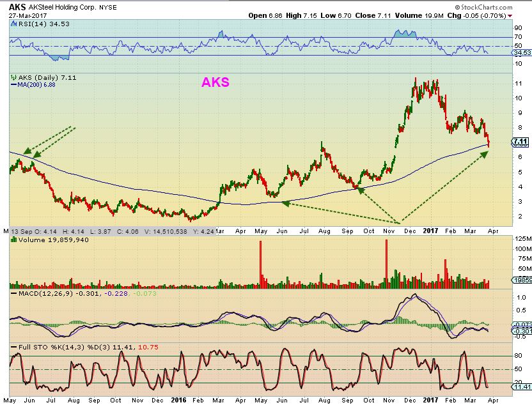
Task: Select the AKS ticker symbol in header
Action: pyautogui.click(x=17, y=7)
